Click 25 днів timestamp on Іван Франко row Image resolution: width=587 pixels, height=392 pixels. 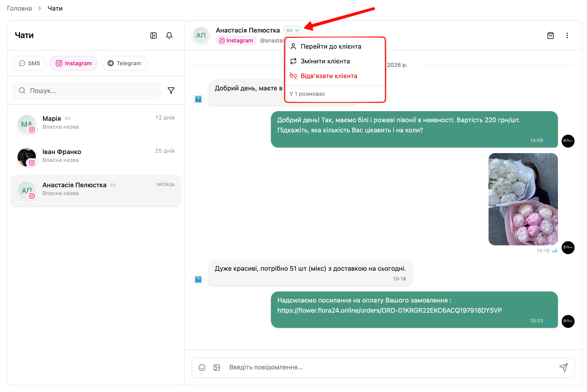pos(165,151)
